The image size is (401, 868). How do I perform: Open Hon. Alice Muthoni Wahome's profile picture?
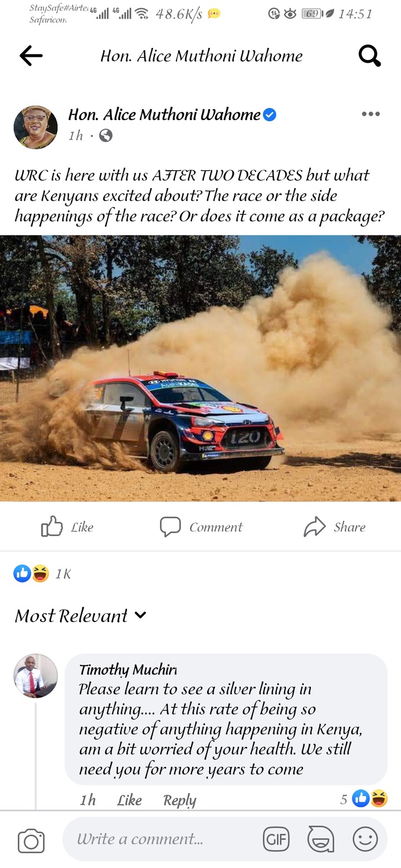[x=36, y=127]
